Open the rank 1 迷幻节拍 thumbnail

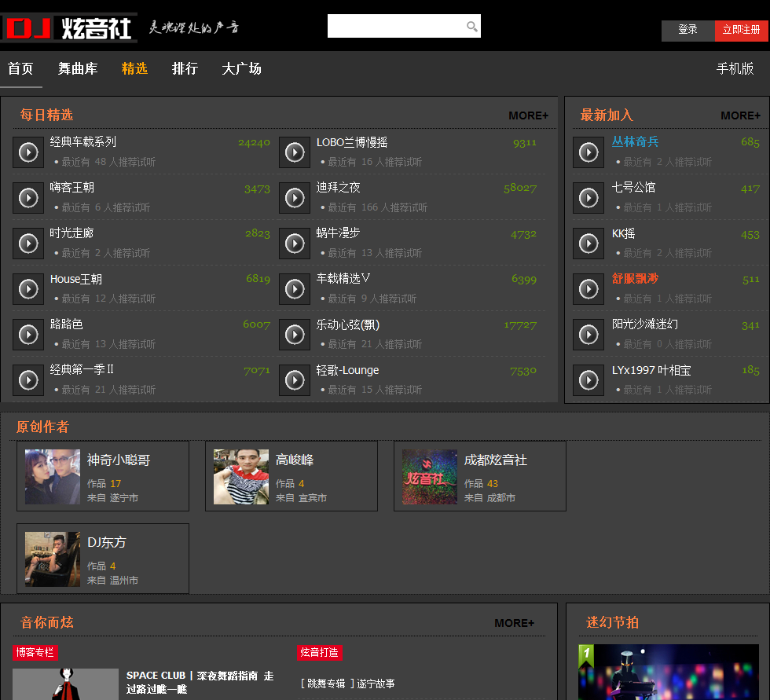[x=669, y=672]
